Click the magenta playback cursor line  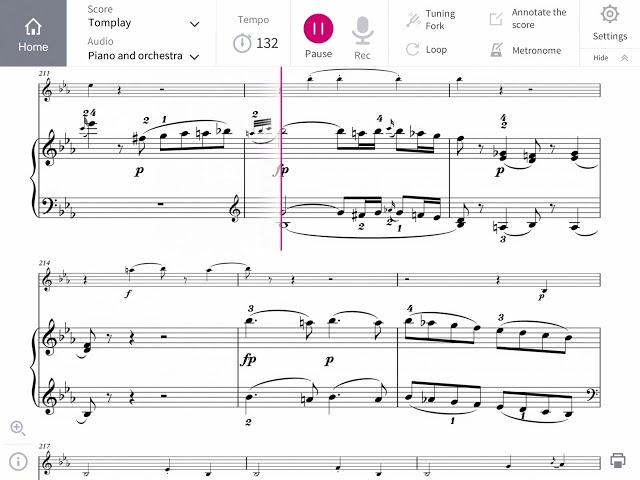point(281,158)
